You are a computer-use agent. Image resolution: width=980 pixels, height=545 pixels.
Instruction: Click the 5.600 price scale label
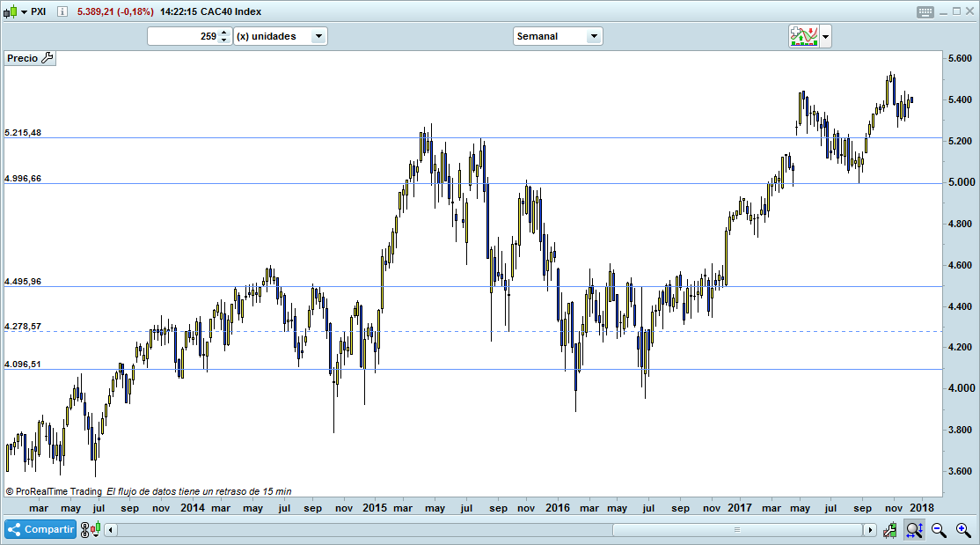(960, 58)
